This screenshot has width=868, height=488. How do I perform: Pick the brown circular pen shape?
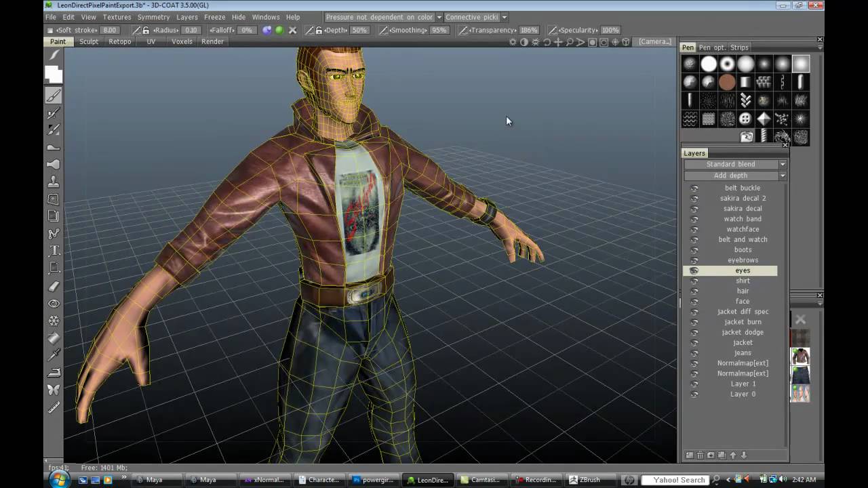click(727, 82)
